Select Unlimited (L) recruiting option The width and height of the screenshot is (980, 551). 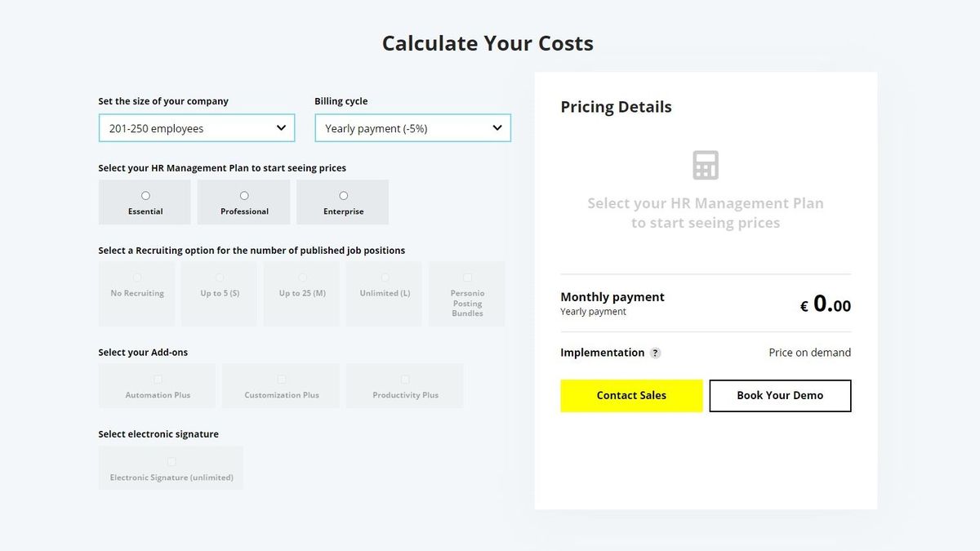385,294
